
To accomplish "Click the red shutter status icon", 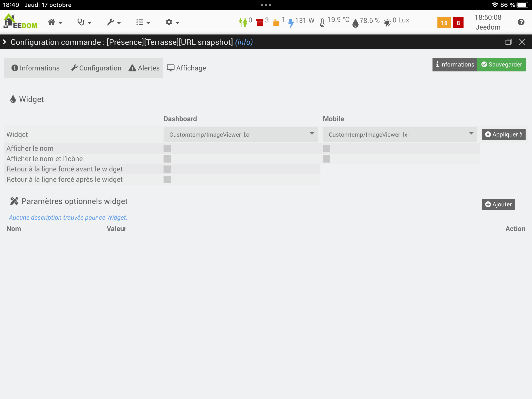I will click(260, 23).
